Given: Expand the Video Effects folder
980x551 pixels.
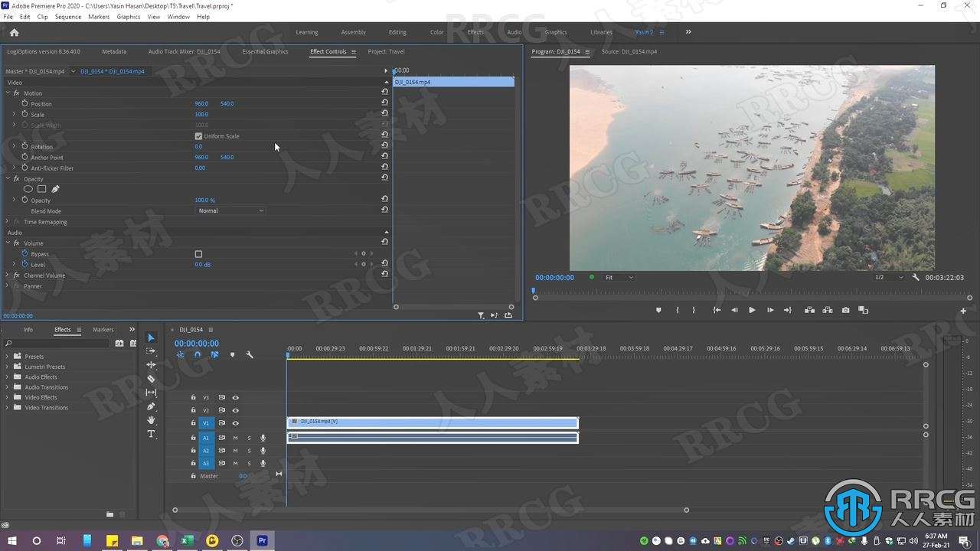Looking at the screenshot, I should tap(8, 397).
